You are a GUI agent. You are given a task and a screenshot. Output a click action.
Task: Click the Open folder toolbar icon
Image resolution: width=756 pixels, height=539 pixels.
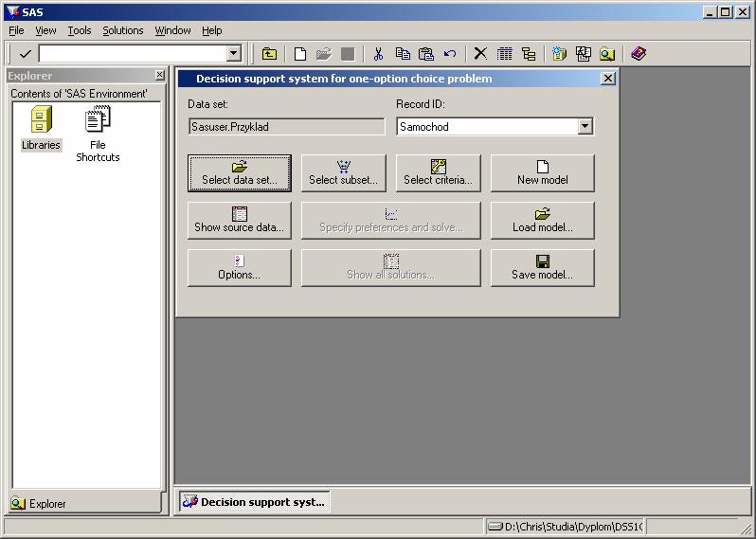point(324,53)
